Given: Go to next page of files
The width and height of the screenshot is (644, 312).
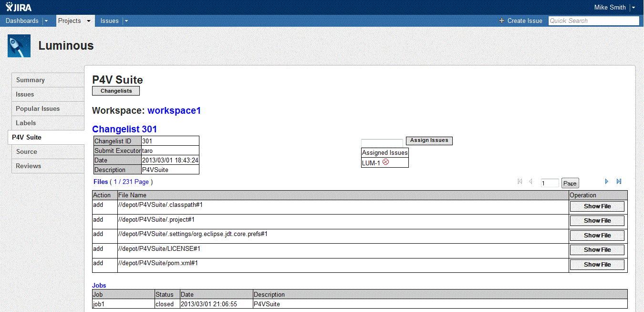Looking at the screenshot, I should [607, 182].
